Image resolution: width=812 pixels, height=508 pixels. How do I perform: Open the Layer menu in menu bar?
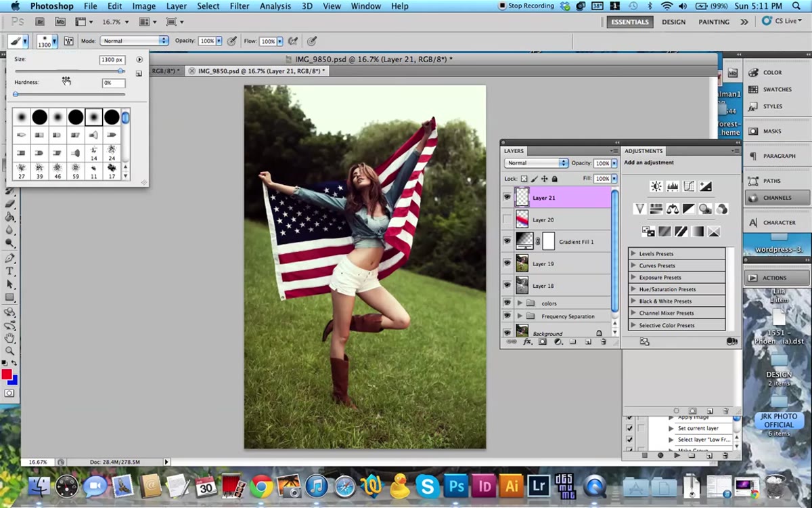coord(177,6)
